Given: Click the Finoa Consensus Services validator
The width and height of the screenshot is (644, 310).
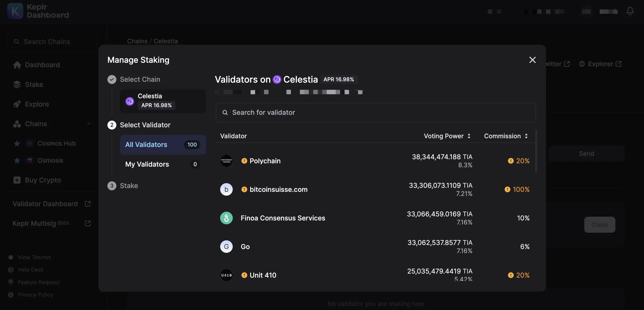Looking at the screenshot, I should (283, 218).
